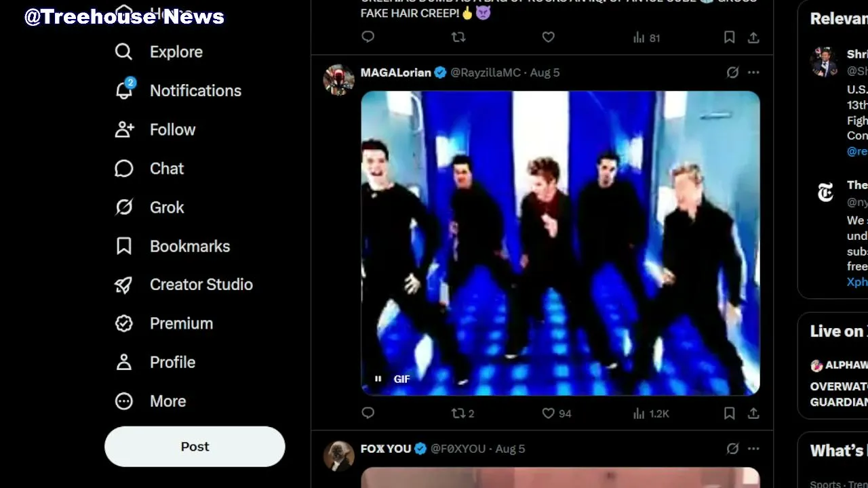Visit the @RayzillaMC handle link

[x=486, y=73]
